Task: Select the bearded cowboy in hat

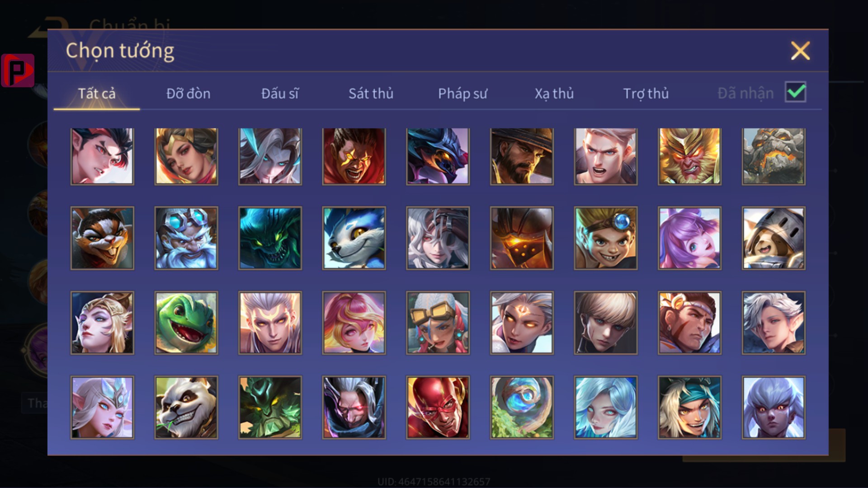Action: point(522,156)
